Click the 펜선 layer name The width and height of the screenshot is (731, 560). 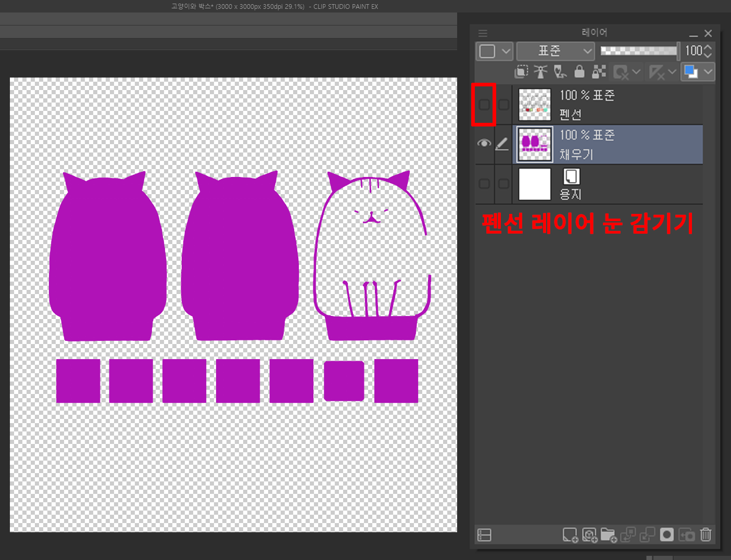(x=570, y=114)
